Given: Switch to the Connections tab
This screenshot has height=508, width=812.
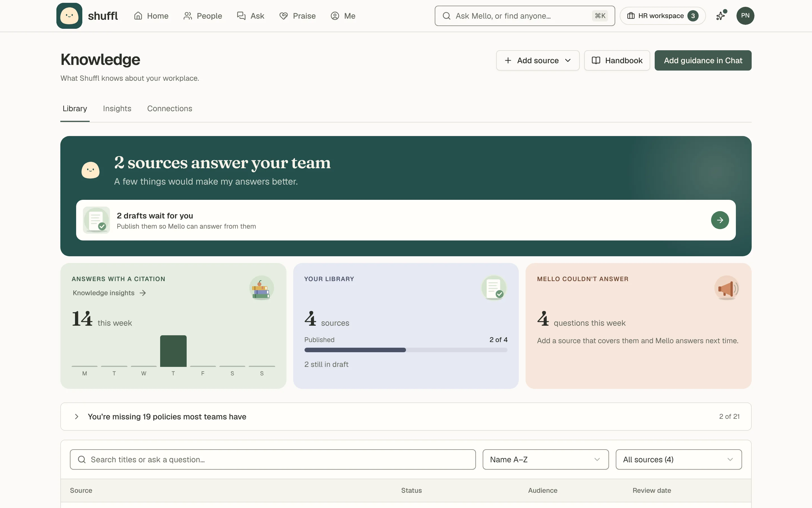Looking at the screenshot, I should point(169,109).
